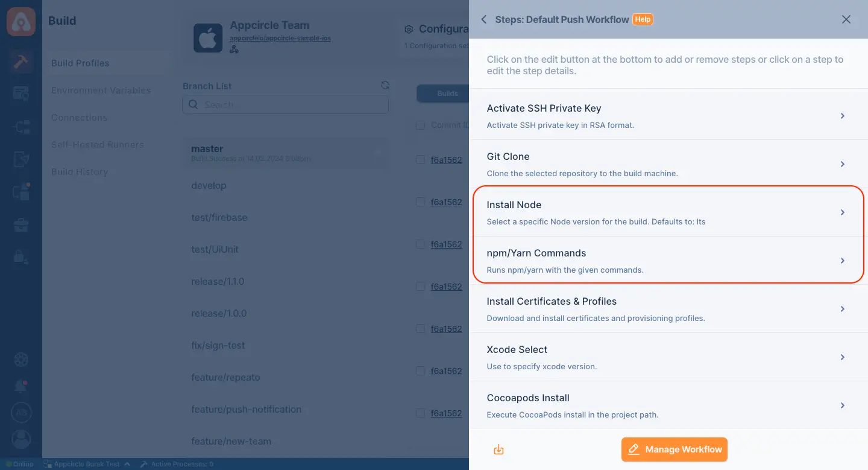Tick the Commit ID header checkbox
The height and width of the screenshot is (470, 868).
[420, 125]
